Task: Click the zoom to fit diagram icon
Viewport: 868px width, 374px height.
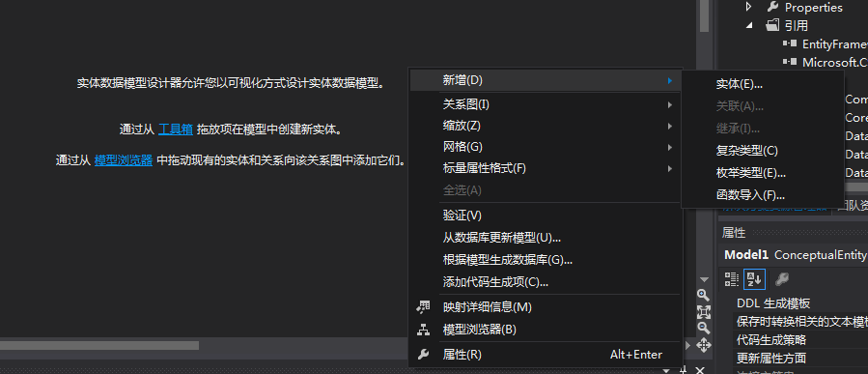Action: (703, 311)
